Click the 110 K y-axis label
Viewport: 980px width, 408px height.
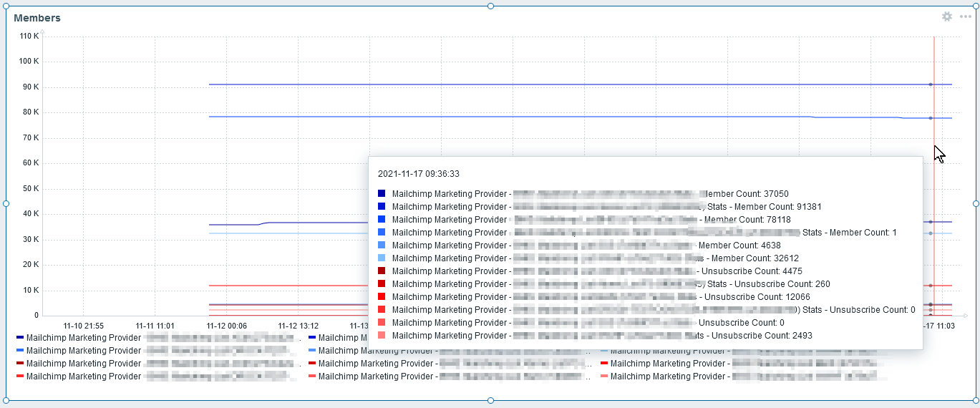coord(29,36)
